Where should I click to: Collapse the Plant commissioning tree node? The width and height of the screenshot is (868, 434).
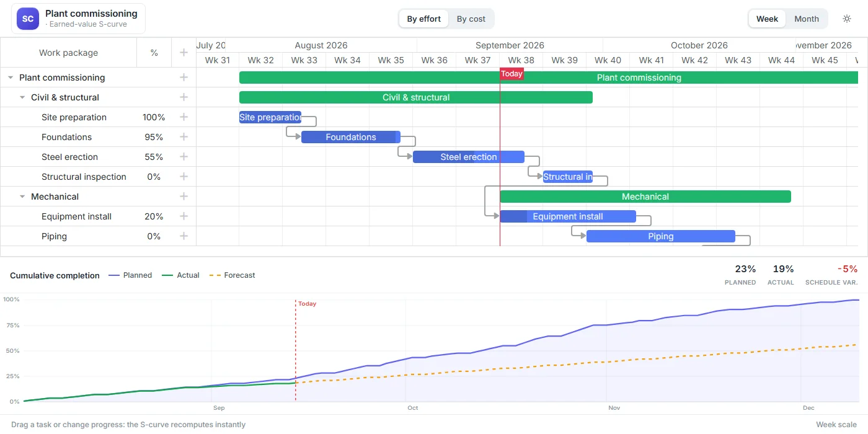(11, 77)
